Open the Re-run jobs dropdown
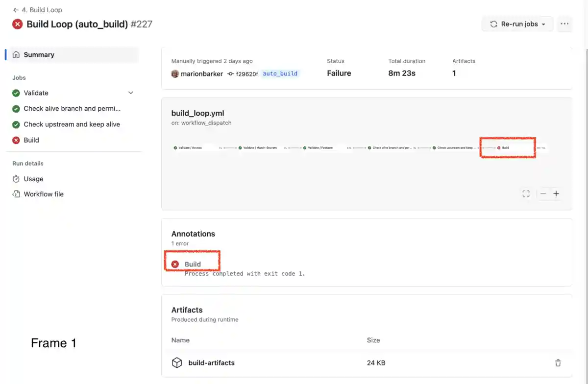The width and height of the screenshot is (588, 384). click(x=518, y=24)
